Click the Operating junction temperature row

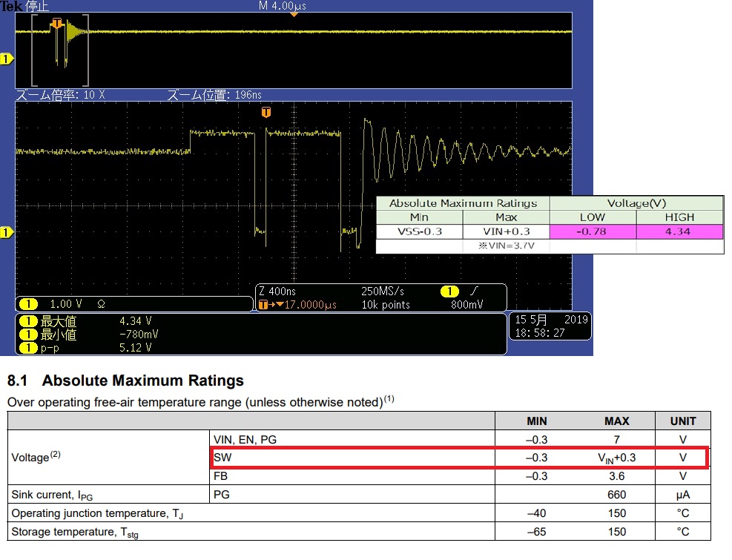(x=359, y=513)
